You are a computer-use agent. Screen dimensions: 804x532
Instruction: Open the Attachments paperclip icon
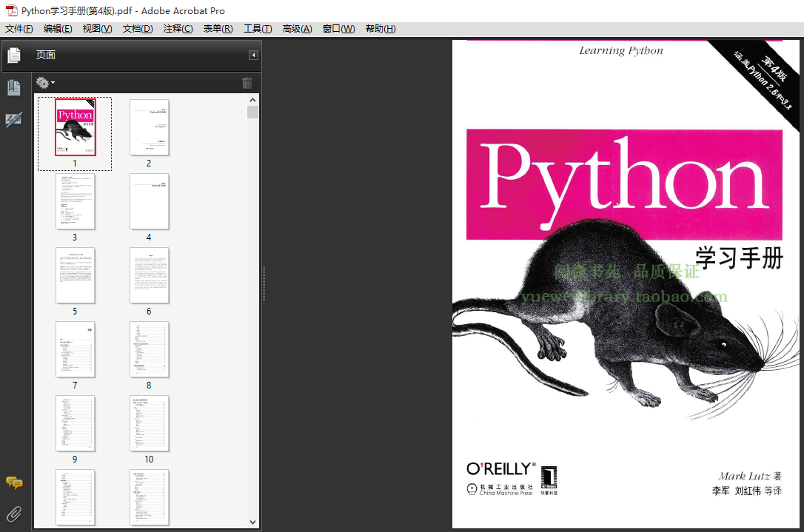tap(13, 514)
